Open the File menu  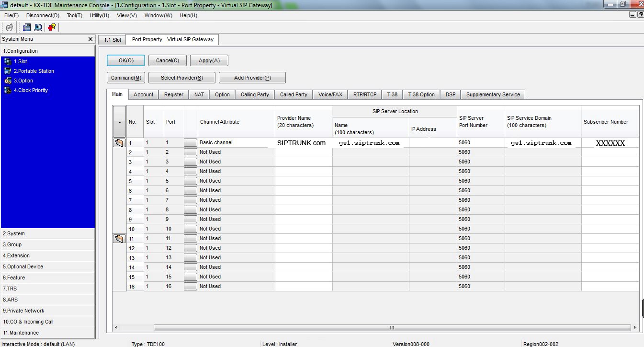coord(11,15)
